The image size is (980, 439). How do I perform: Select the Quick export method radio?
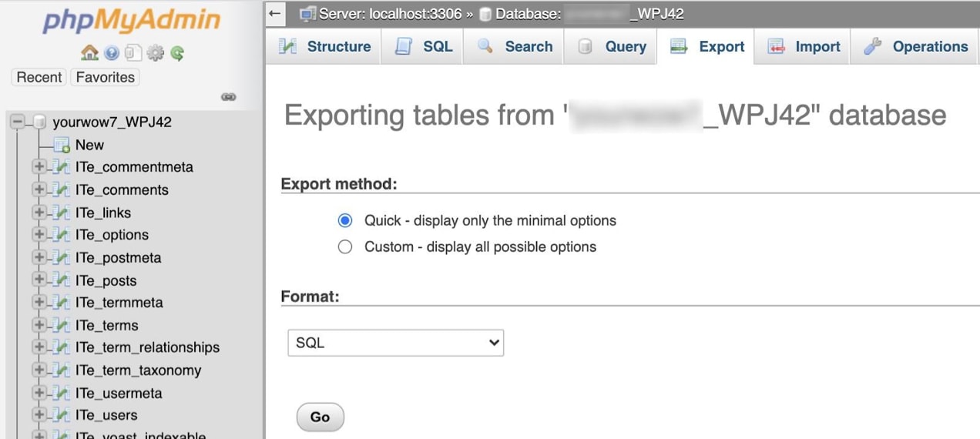[345, 220]
